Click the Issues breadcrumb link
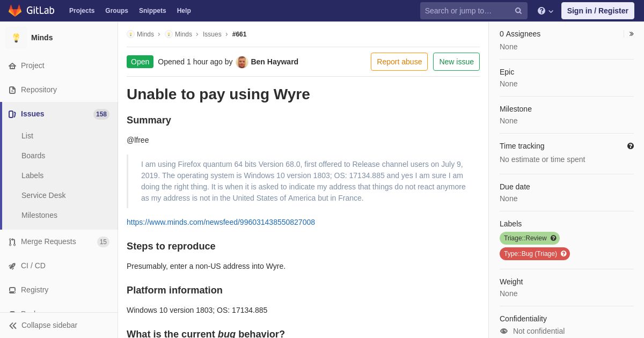The width and height of the screenshot is (644, 338). point(212,34)
